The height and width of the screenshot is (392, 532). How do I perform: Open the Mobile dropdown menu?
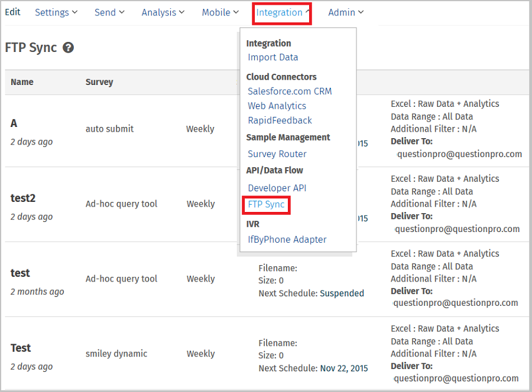point(220,12)
